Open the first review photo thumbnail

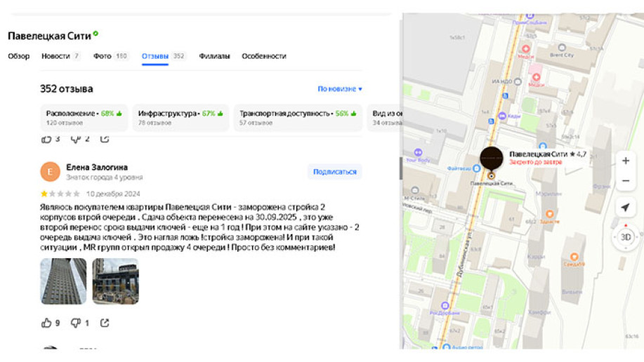[63, 281]
